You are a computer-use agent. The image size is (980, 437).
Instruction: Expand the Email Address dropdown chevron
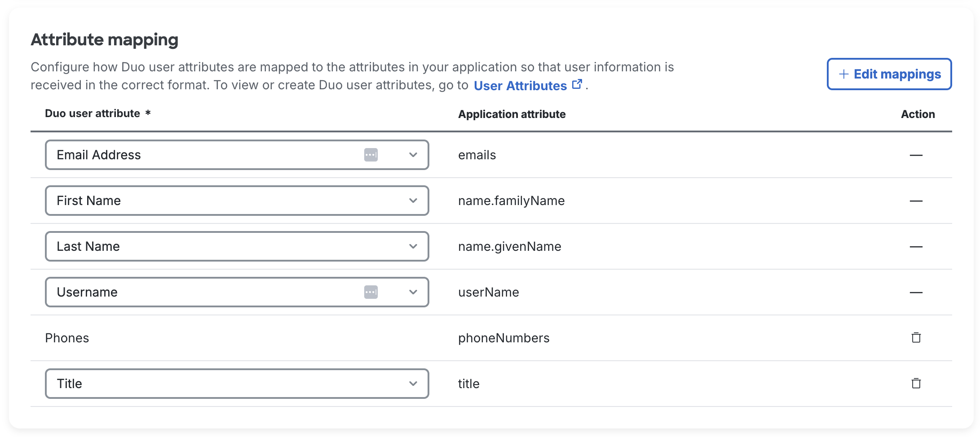[x=413, y=155]
